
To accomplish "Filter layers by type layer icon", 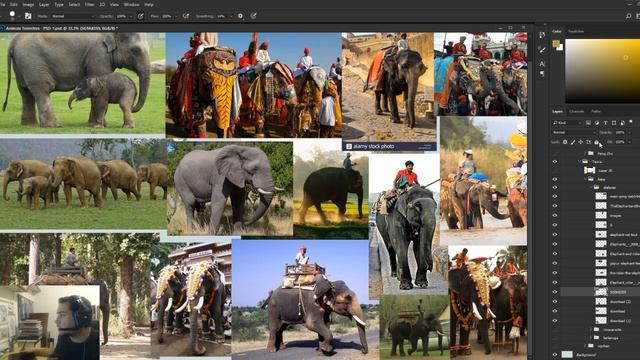I will click(605, 122).
